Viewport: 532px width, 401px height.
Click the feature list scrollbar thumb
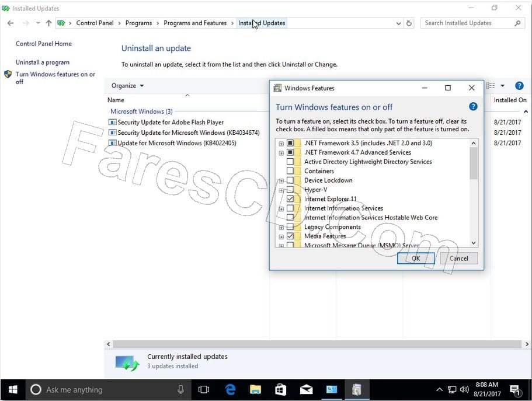pos(473,163)
